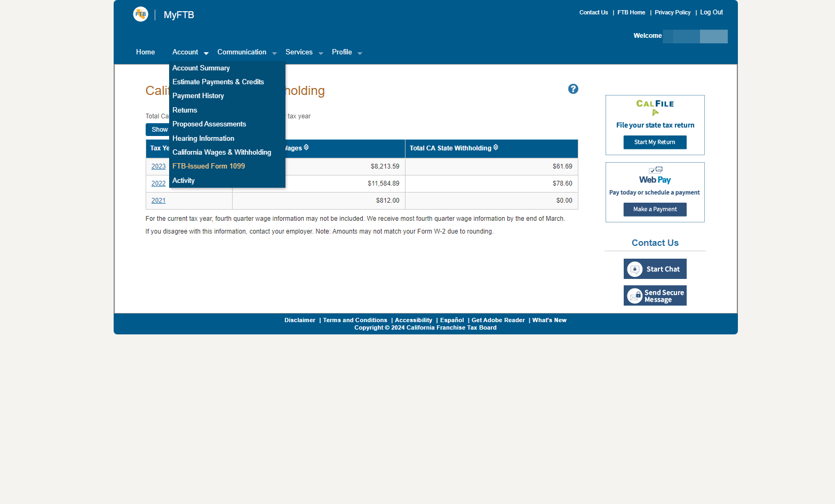Expand the Account menu arrow

206,53
